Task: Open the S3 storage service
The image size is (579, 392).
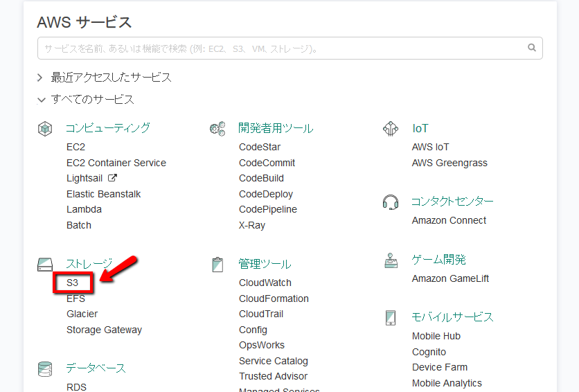Action: [73, 283]
